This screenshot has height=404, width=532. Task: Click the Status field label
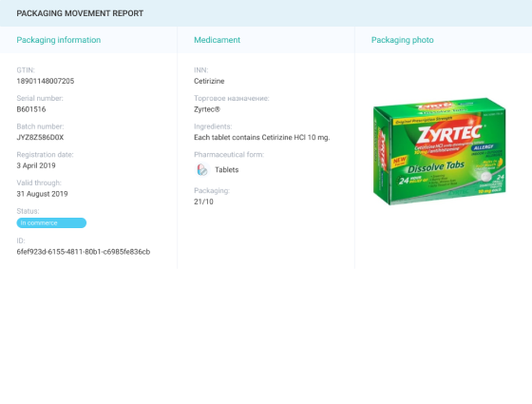click(x=28, y=211)
